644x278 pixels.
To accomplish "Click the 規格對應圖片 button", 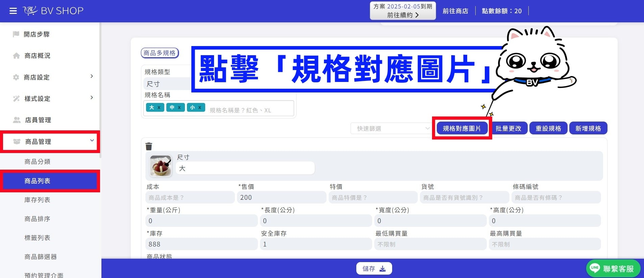I will point(462,128).
